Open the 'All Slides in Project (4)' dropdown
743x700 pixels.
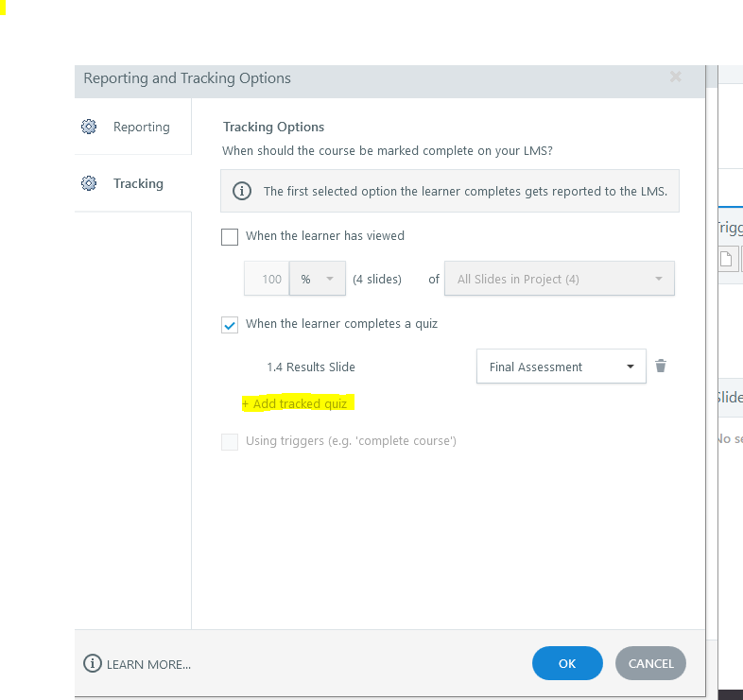[560, 279]
